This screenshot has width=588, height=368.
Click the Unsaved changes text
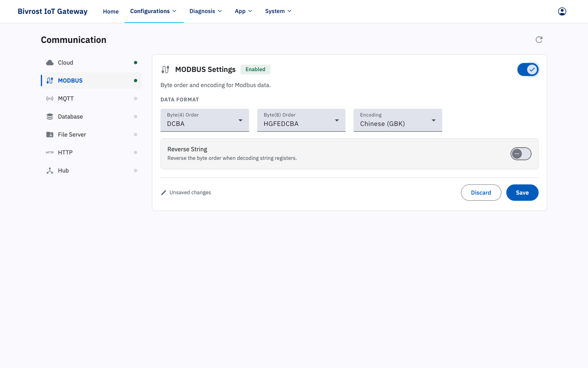click(190, 193)
